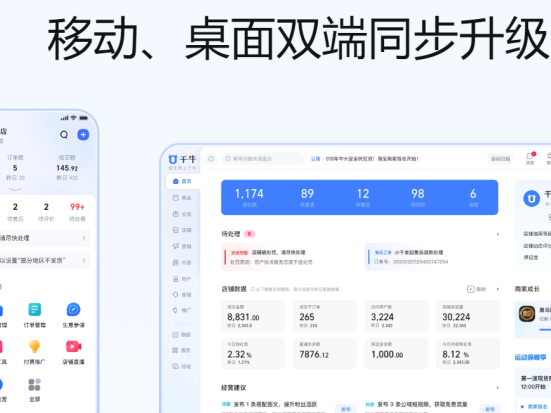The image size is (551, 413).
Task: Select 推广 lightbulb sidebar item
Action: pos(182,310)
